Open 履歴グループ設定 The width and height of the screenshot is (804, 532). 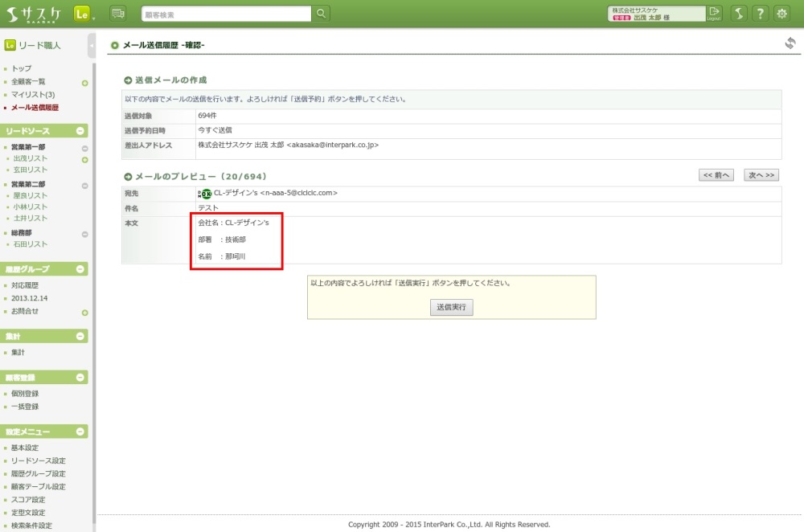[39, 473]
